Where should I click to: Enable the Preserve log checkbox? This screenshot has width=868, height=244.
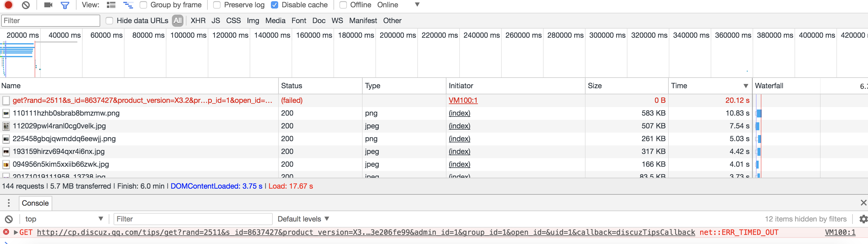[x=217, y=5]
